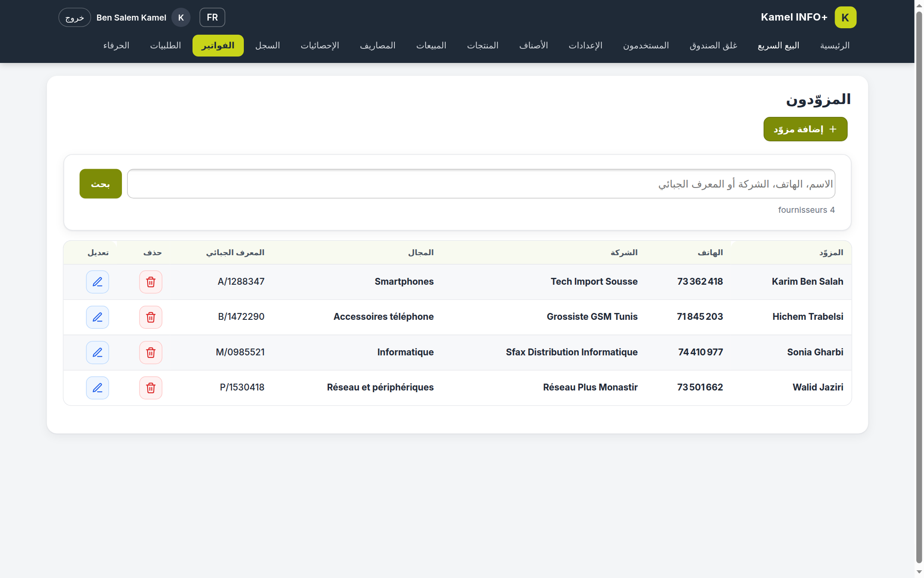Open the الإحصائيات statistics tab
This screenshot has width=924, height=578.
[x=320, y=45]
